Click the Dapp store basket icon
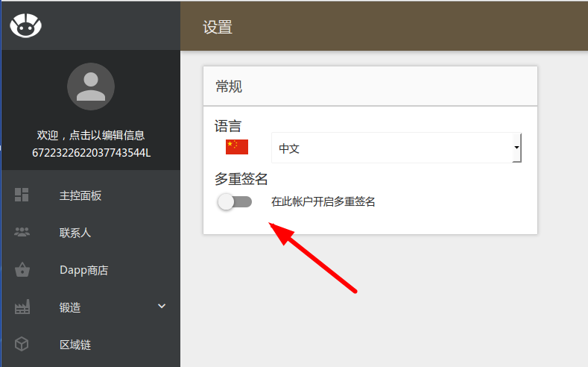The image size is (588, 367). click(x=22, y=270)
